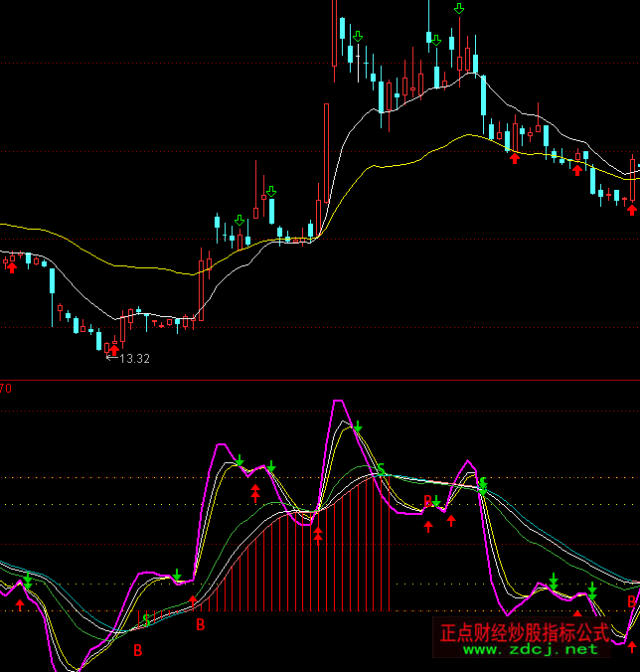The image size is (640, 672).
Task: Click the green S atop the red histogram
Action: pos(380,469)
